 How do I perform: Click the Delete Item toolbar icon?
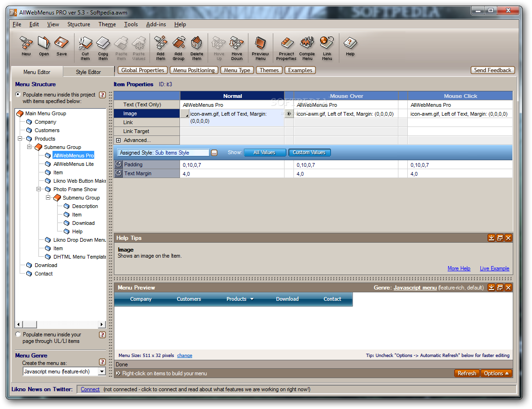coord(196,49)
